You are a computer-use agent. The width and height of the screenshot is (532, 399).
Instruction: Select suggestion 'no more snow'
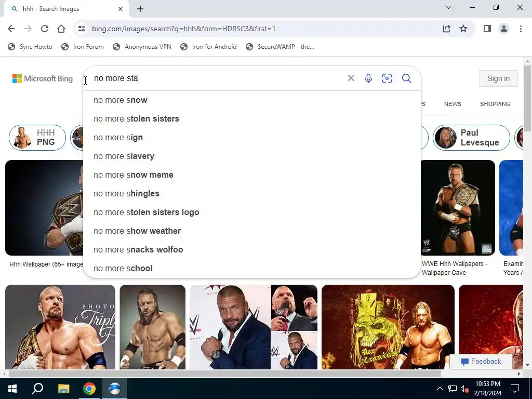click(252, 100)
